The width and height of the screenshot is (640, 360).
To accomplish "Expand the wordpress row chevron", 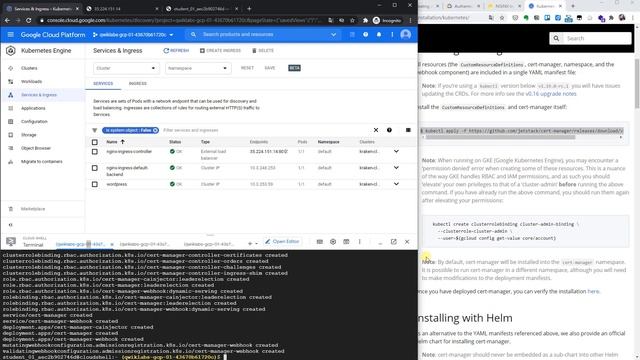I will pos(396,184).
